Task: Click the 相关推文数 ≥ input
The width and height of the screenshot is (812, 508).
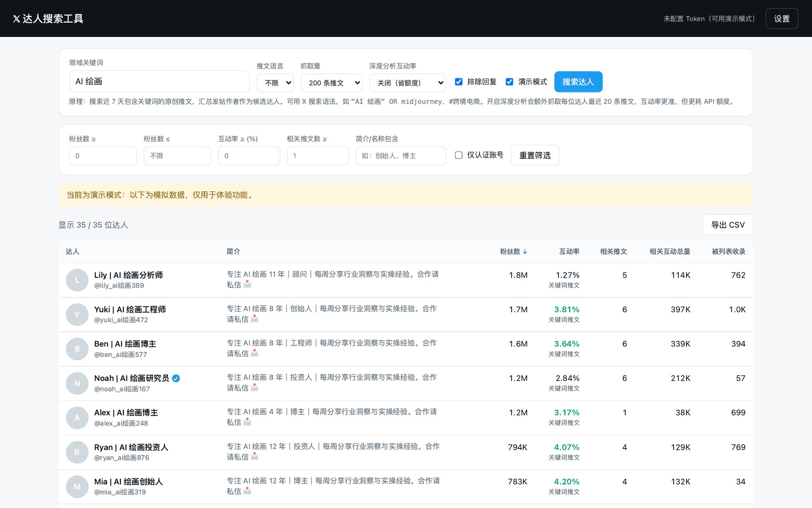Action: pyautogui.click(x=318, y=156)
